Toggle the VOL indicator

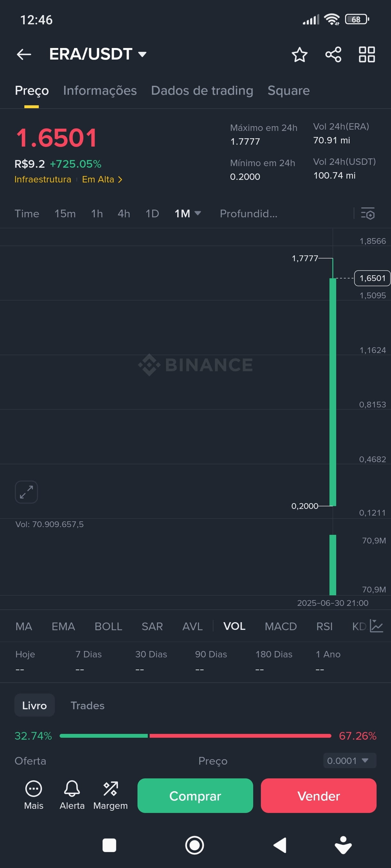(x=234, y=626)
